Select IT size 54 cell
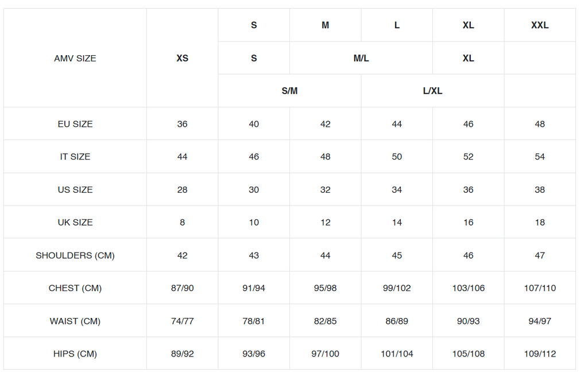Screen dimensions: 588x376 tap(540, 157)
